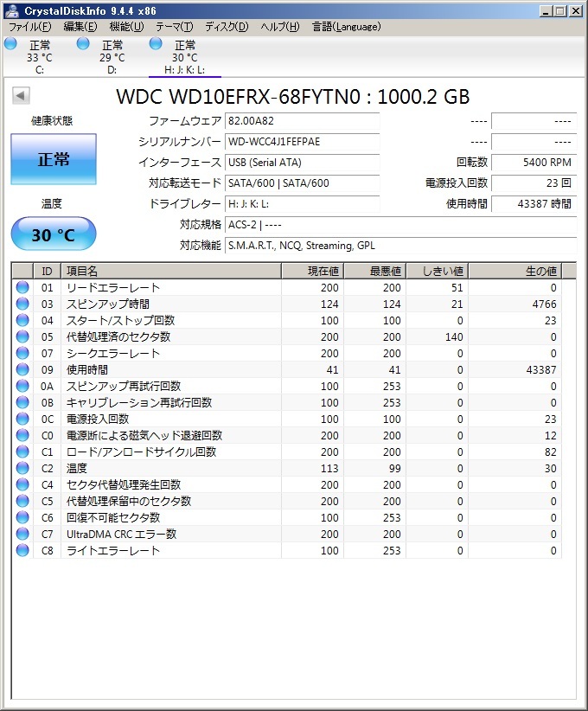Click the transfer mode field SATA/600 | SATA/600
This screenshot has height=711, width=588.
(303, 183)
